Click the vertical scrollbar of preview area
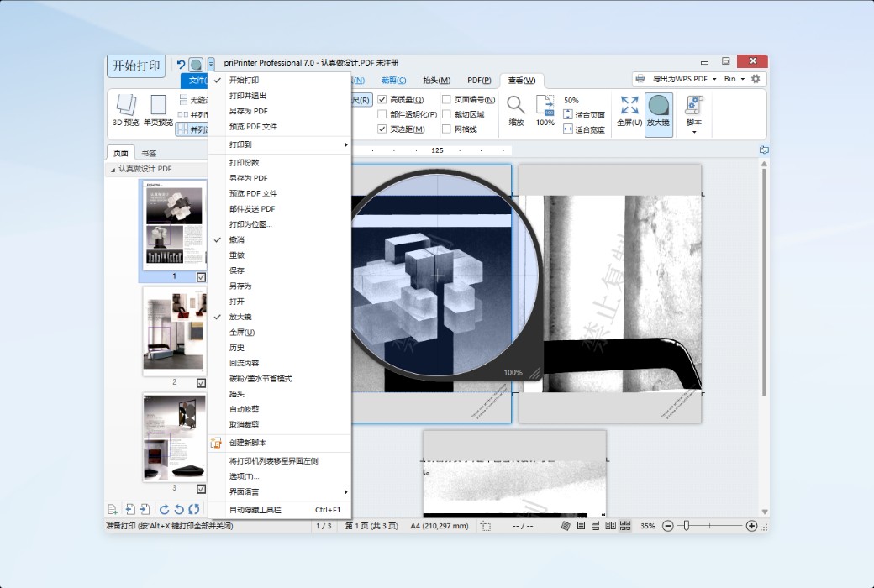874x588 pixels. point(764,281)
